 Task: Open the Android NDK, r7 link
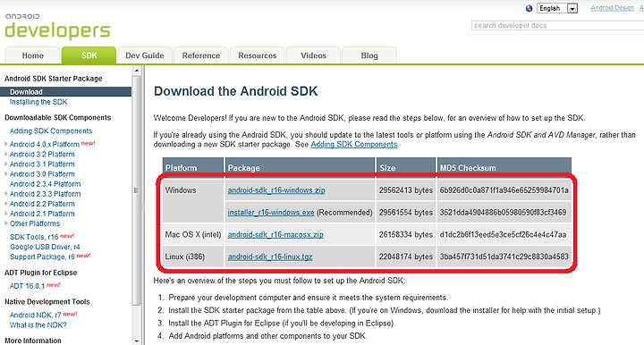[35, 315]
